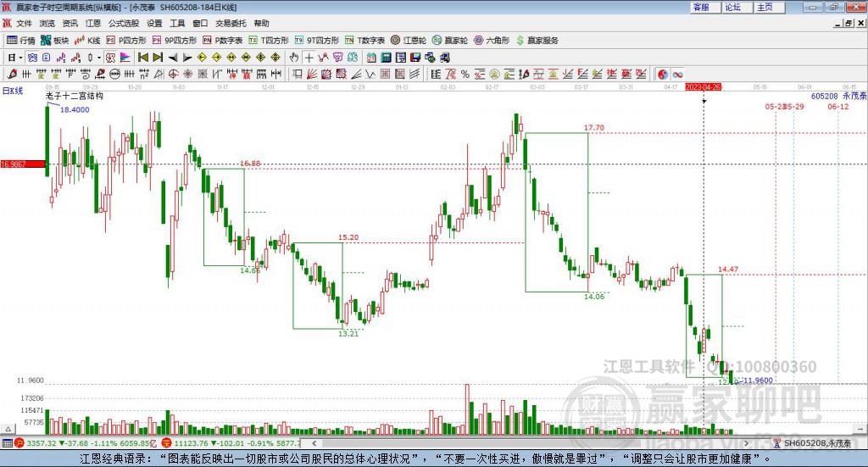Open the 江恩 menu
Viewport: 868px width, 467px height.
tap(93, 23)
